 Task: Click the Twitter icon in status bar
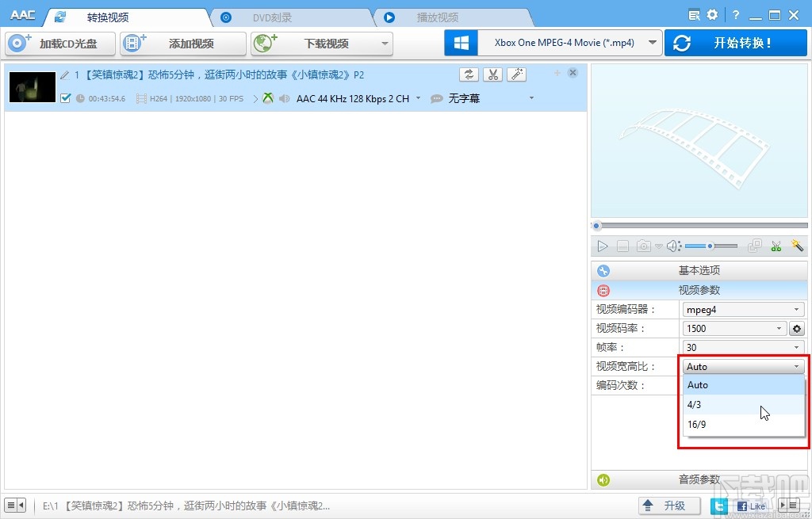(718, 506)
